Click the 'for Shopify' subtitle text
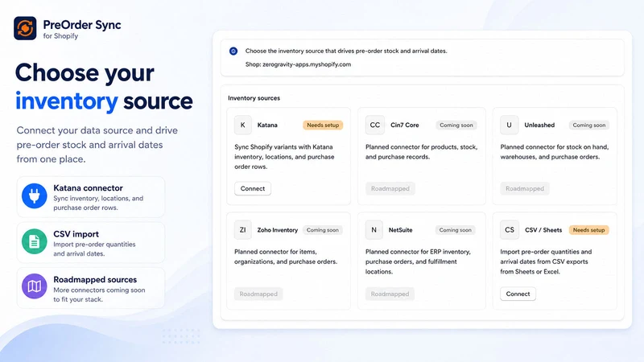Image resolution: width=644 pixels, height=362 pixels. pos(60,36)
